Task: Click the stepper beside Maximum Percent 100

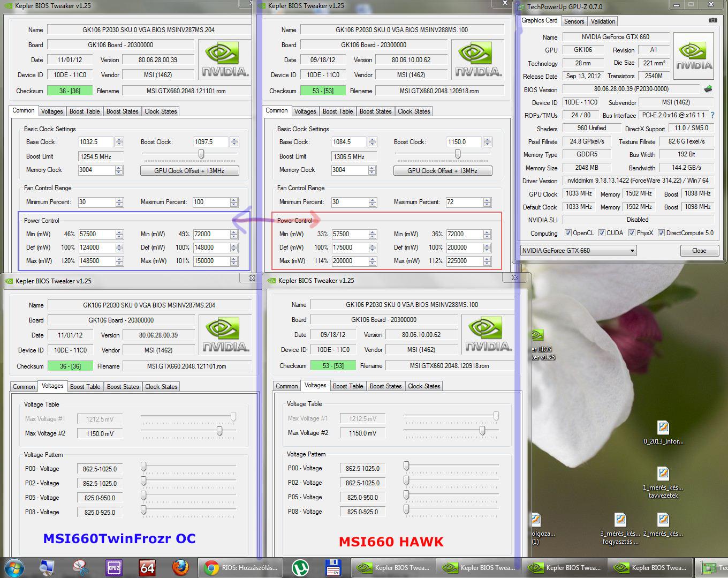Action: (234, 202)
